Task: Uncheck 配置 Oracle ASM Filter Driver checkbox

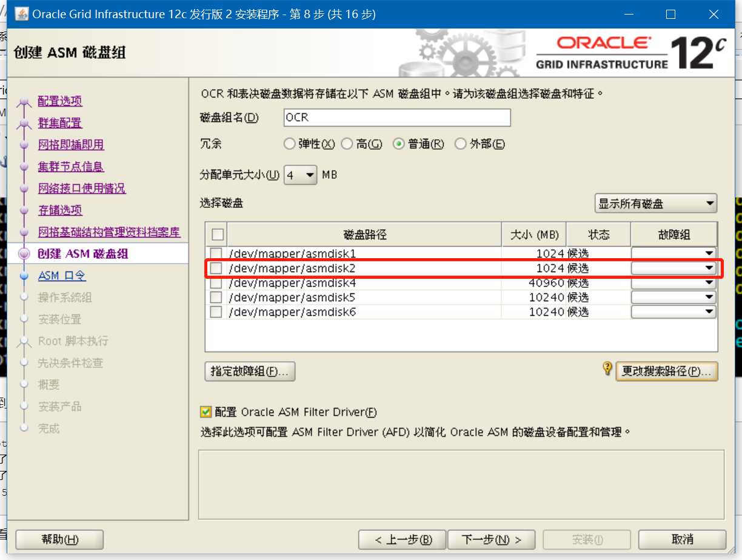Action: click(x=206, y=412)
